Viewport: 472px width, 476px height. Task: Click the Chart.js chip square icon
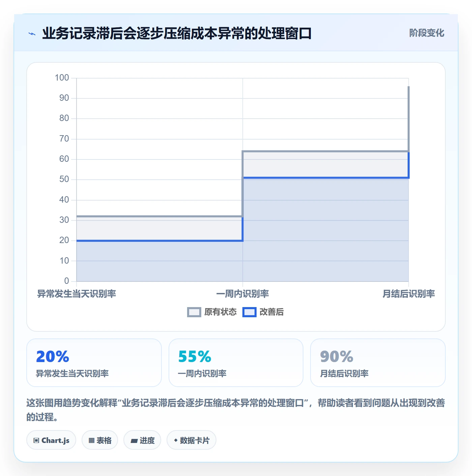[36, 441]
